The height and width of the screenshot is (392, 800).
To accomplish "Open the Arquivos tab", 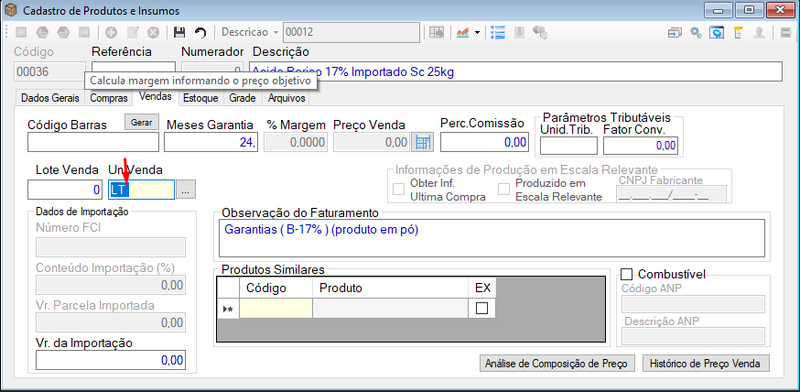I will 287,98.
